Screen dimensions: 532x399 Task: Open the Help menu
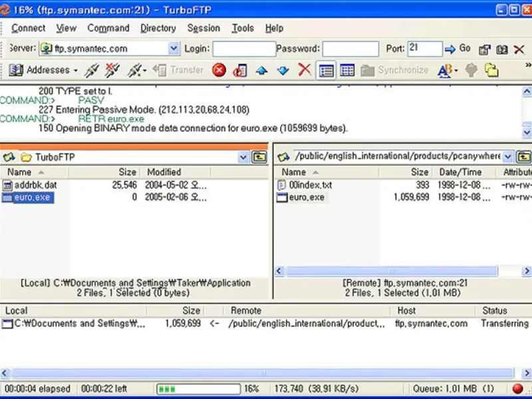[274, 28]
